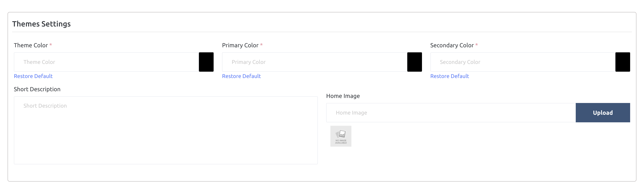Click the Themes Settings heading
The height and width of the screenshot is (190, 644).
click(x=42, y=24)
